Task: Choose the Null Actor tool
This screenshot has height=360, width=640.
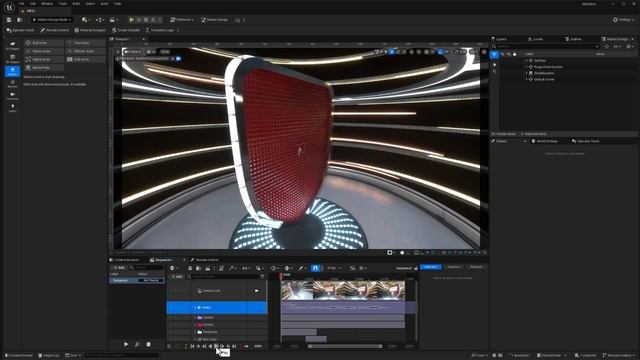Action: (44, 43)
